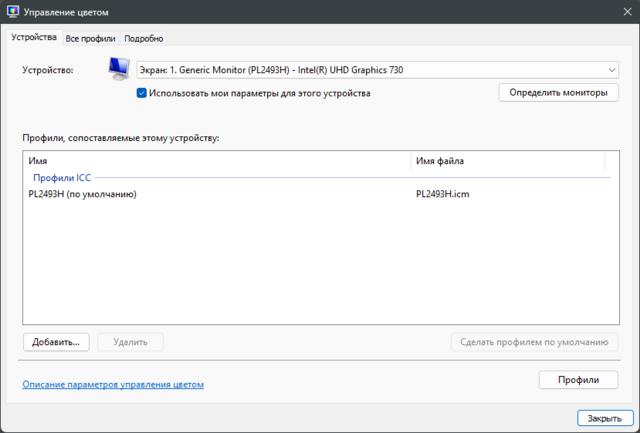Sort profiles by the Имя column header
Screen dimensions: 640x433
(215, 161)
